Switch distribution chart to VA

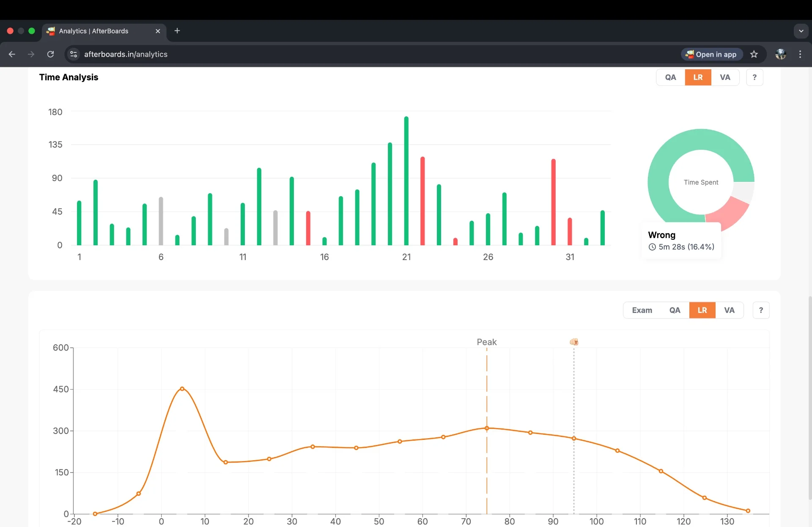click(x=729, y=310)
